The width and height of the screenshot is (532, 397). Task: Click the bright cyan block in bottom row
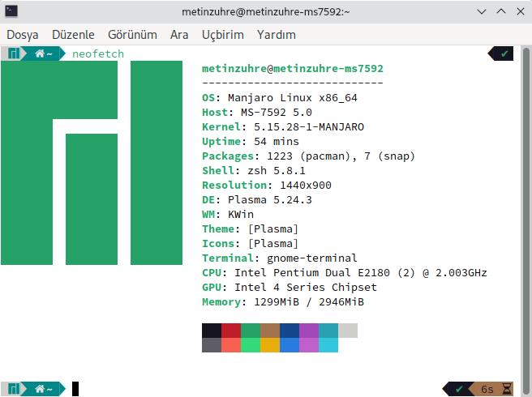click(328, 345)
